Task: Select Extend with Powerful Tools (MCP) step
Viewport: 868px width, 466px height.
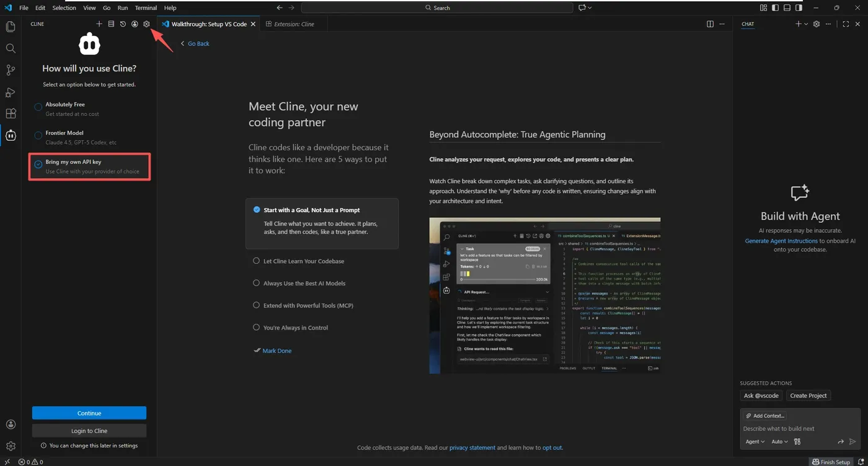Action: point(308,305)
